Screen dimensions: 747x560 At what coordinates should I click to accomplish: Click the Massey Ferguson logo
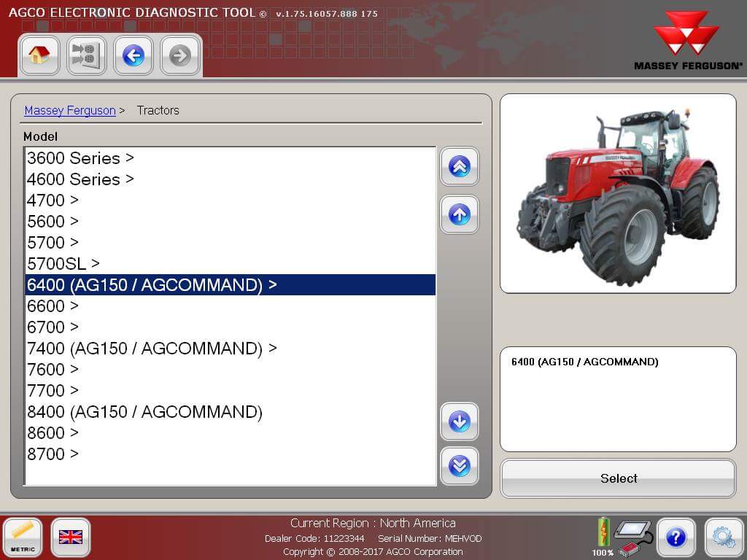[687, 41]
